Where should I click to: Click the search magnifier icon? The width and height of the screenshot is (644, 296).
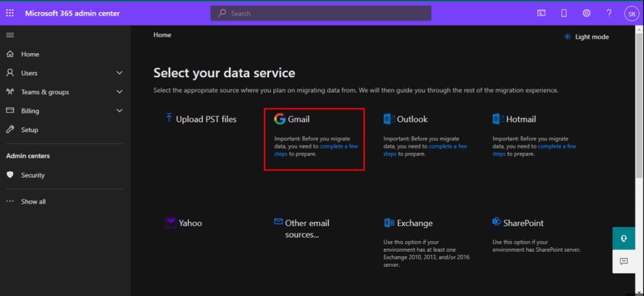(222, 13)
